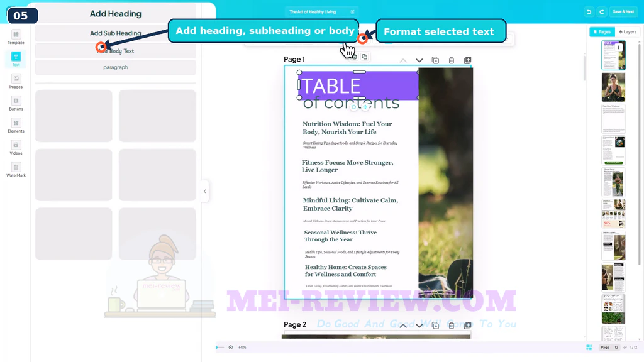The image size is (644, 362).
Task: Move Page 2 up with chevron
Action: coord(403,326)
